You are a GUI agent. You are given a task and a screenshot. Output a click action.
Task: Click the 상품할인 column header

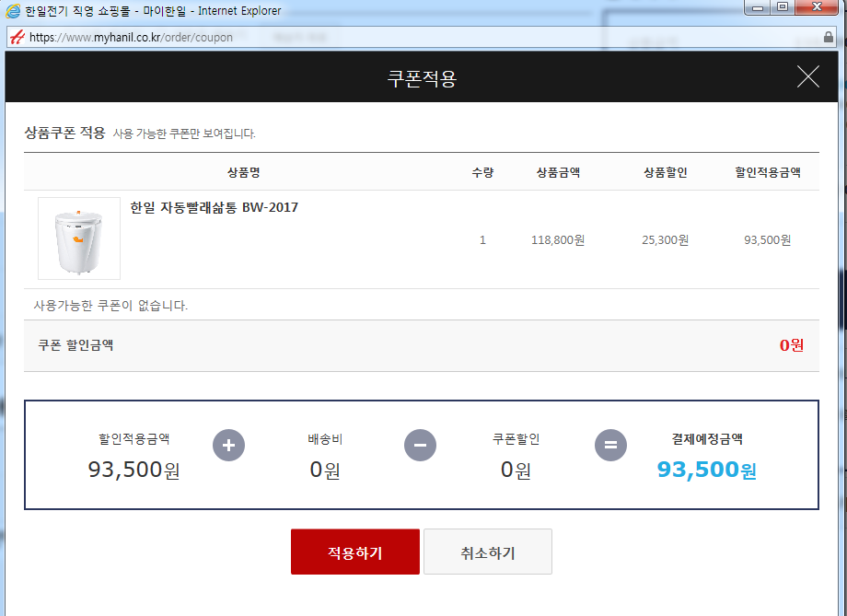665,172
